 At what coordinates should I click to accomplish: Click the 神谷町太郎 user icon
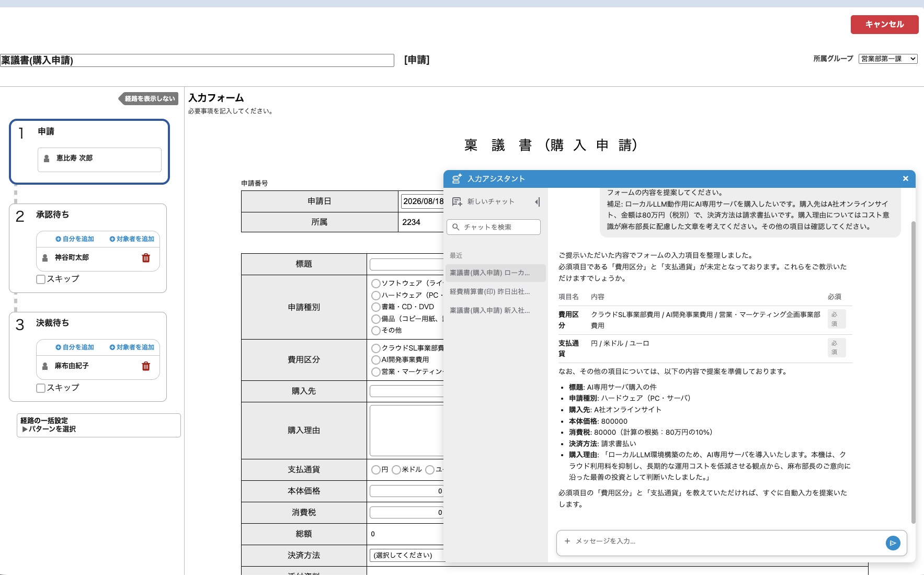pyautogui.click(x=45, y=257)
